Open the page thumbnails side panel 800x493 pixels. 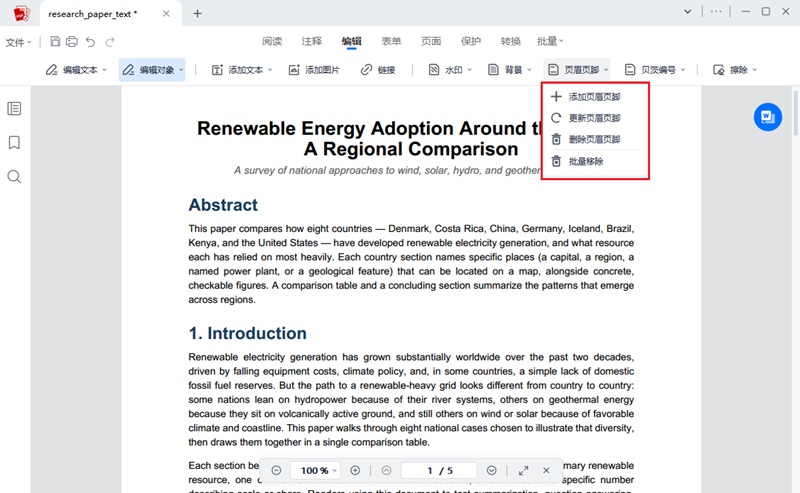14,108
